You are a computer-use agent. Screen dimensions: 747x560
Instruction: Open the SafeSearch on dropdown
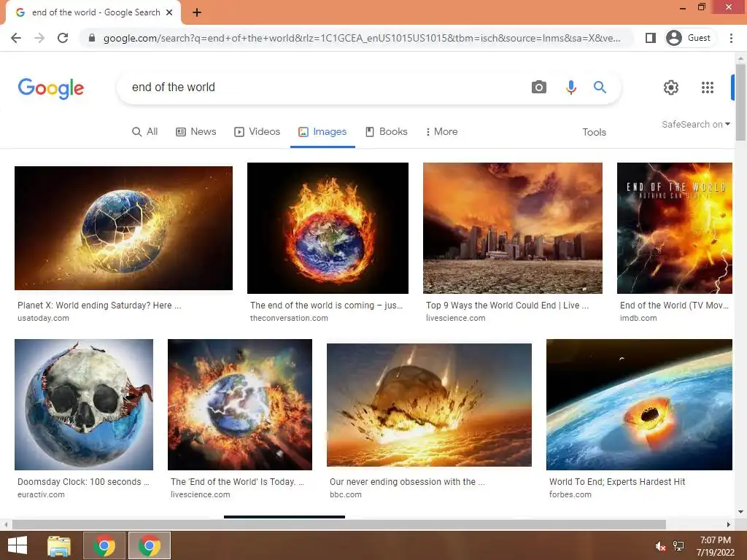point(695,124)
